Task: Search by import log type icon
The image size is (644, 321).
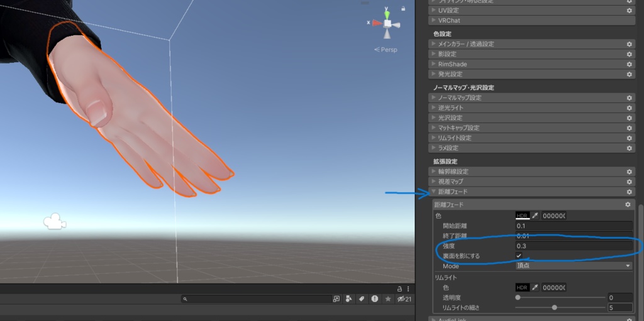Action: (x=375, y=299)
